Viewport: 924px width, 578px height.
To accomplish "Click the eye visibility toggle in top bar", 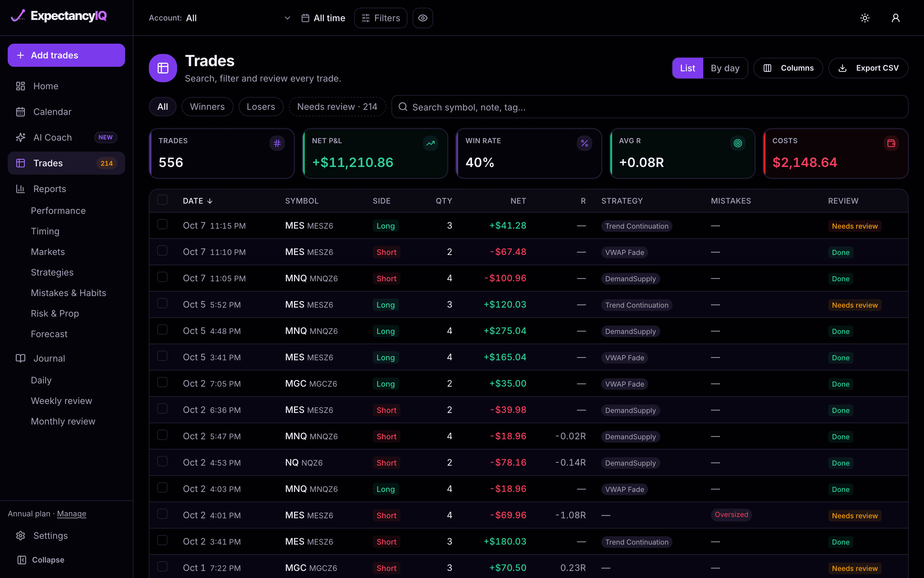I will 422,18.
